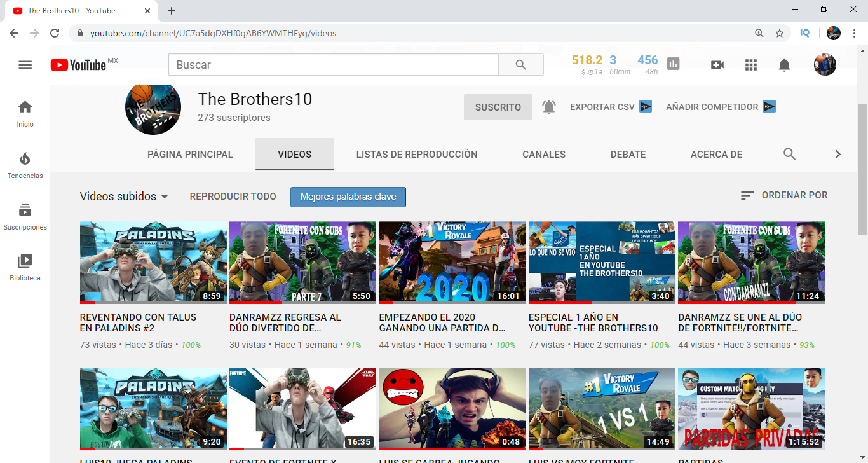This screenshot has width=868, height=463.
Task: Click the vidIQ analytics bar-chart icon
Action: click(674, 64)
